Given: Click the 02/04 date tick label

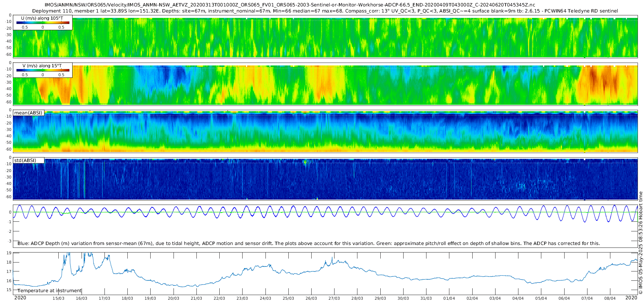Looking at the screenshot, I should click(472, 298).
